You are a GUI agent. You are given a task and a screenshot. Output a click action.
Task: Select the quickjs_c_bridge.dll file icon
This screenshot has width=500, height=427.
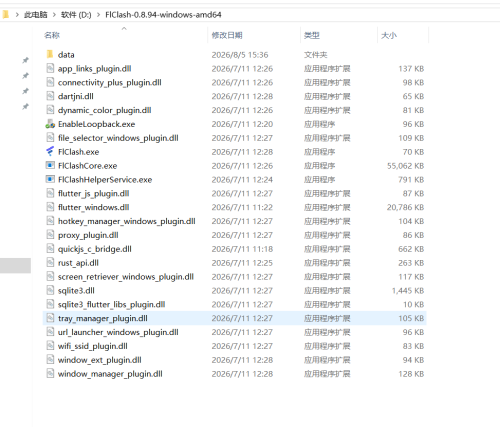click(x=50, y=249)
